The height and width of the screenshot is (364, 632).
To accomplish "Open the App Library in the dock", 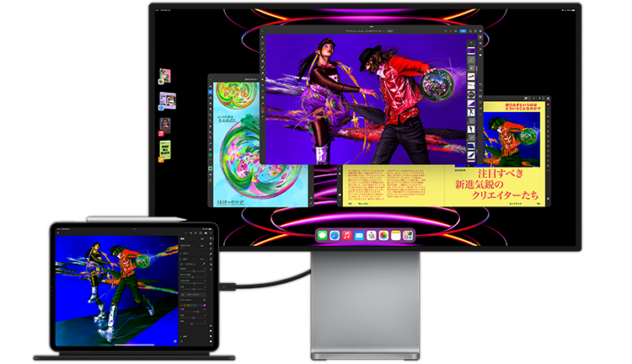I will coord(407,237).
